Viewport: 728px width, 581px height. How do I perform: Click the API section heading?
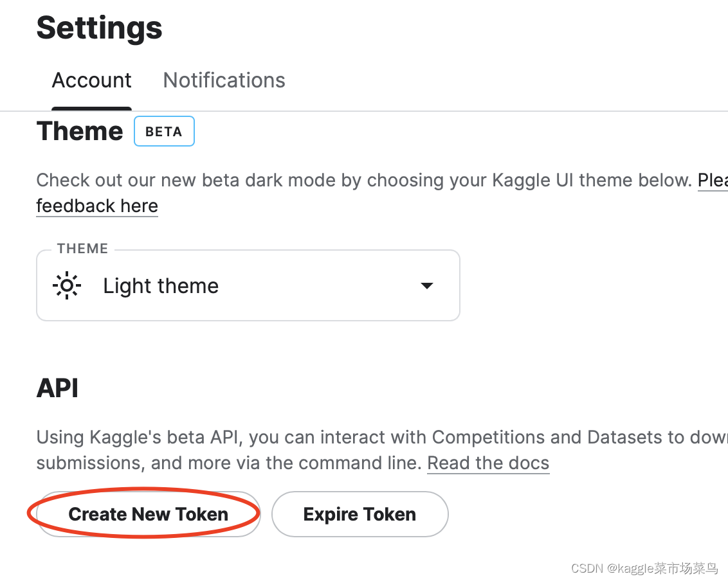(x=57, y=388)
